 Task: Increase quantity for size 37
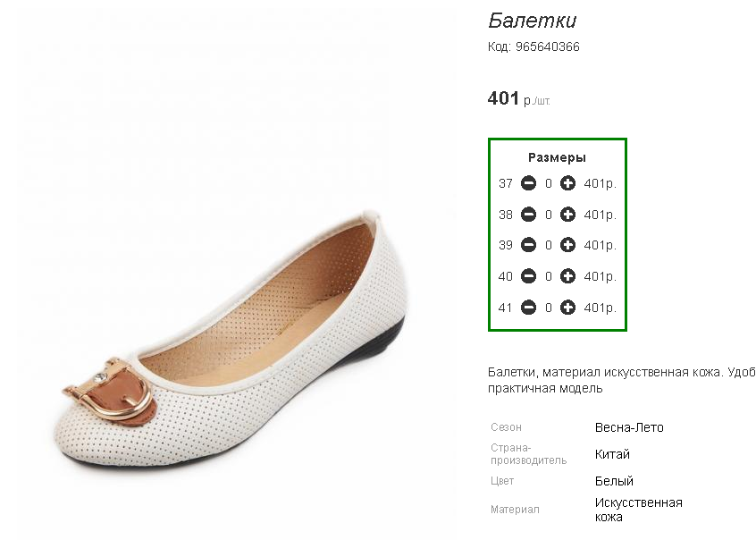pos(567,183)
